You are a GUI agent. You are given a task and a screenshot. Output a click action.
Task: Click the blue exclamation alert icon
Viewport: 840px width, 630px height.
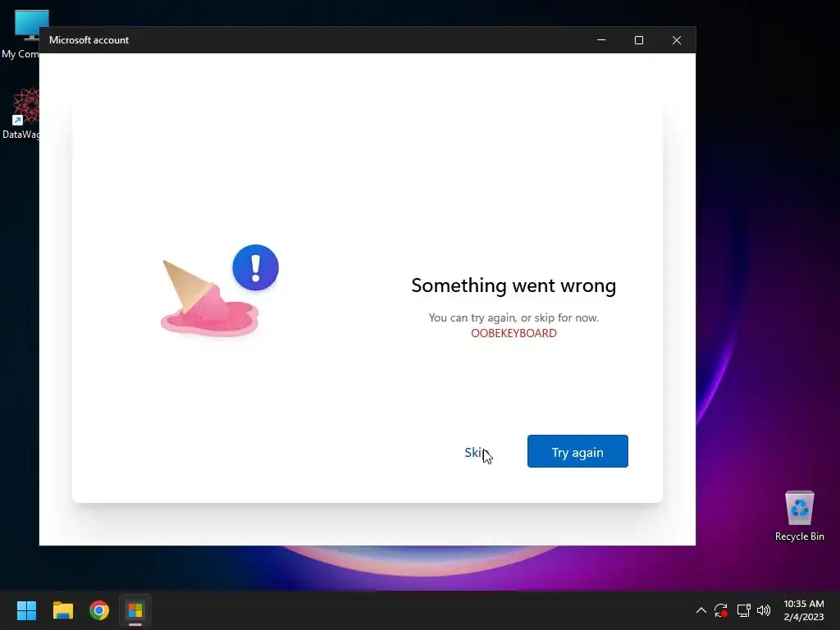tap(256, 267)
